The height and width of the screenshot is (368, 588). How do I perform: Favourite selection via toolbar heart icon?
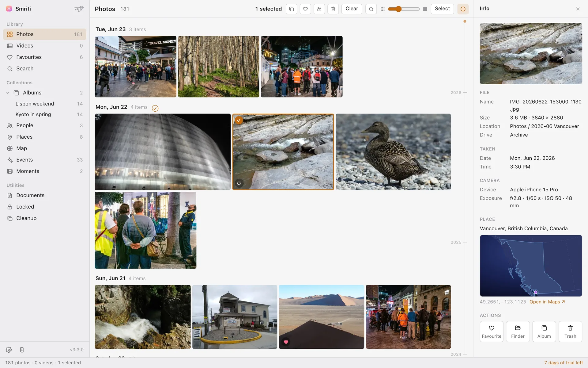[x=305, y=9]
